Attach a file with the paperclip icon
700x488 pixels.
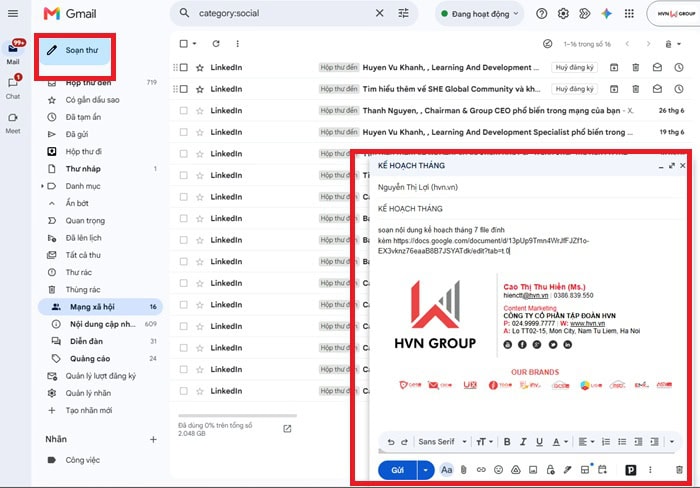click(463, 470)
